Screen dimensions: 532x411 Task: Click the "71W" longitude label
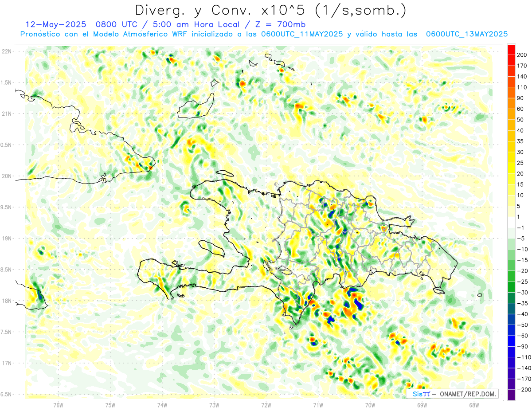click(318, 404)
